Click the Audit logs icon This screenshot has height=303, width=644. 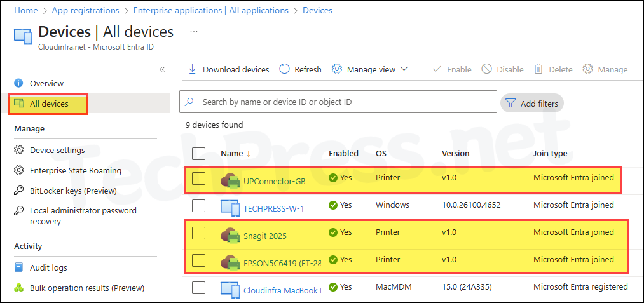pos(18,267)
